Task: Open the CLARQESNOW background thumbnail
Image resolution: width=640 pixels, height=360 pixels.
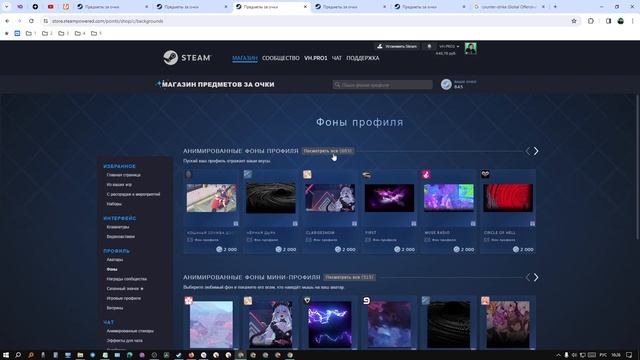Action: coord(330,198)
